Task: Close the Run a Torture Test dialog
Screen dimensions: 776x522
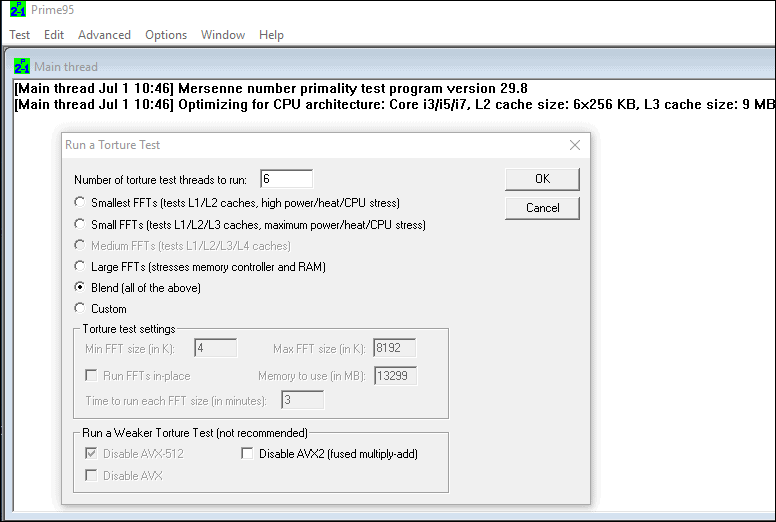Action: click(575, 145)
